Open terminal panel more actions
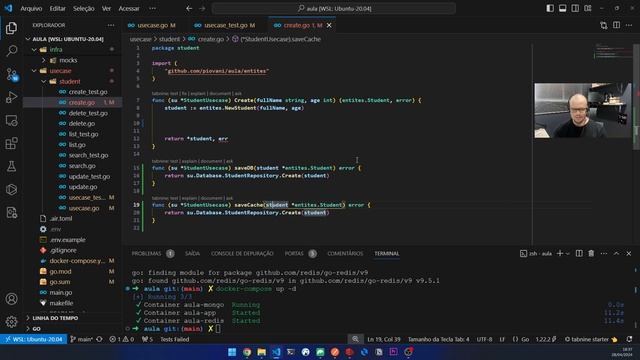640x360 pixels. (604, 253)
